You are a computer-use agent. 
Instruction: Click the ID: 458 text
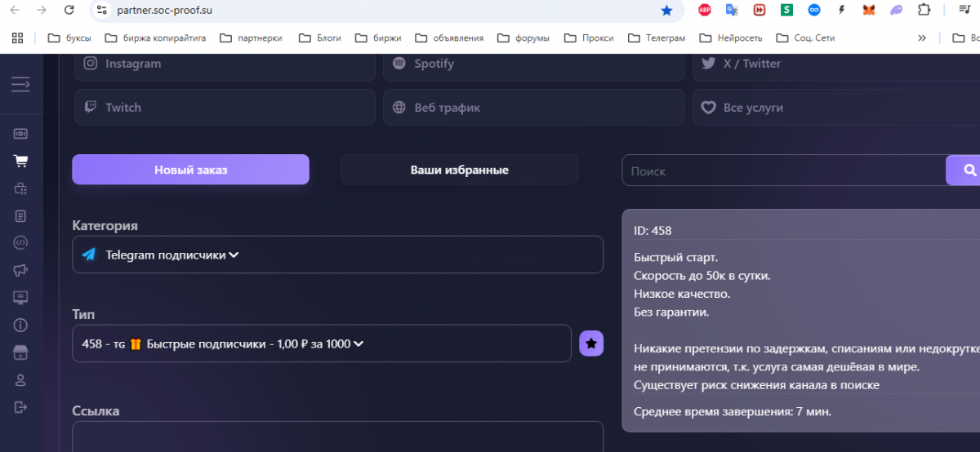(x=653, y=231)
